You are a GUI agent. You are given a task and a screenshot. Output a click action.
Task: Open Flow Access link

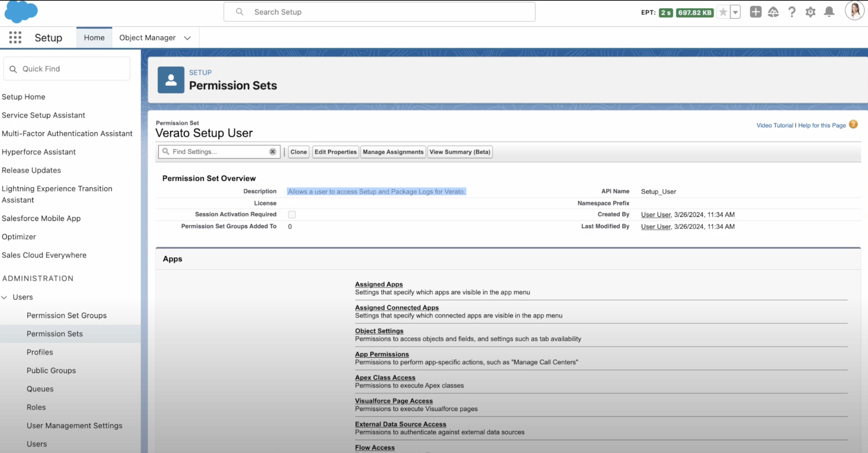click(x=375, y=448)
